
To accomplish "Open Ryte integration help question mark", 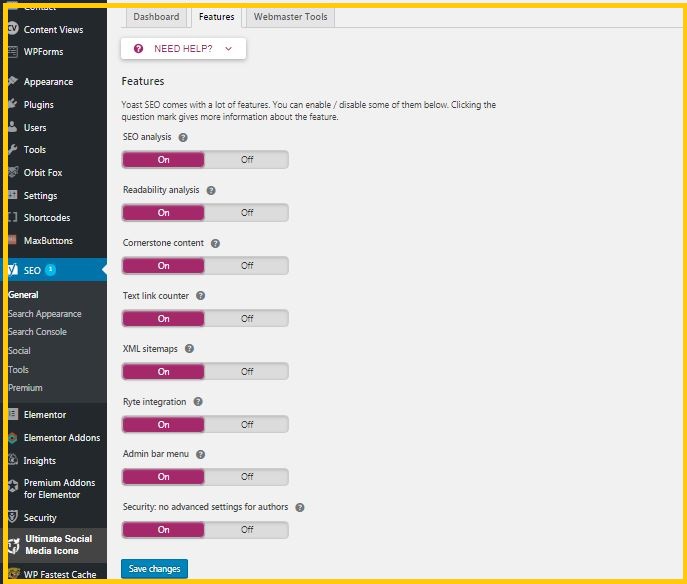I will (x=198, y=402).
